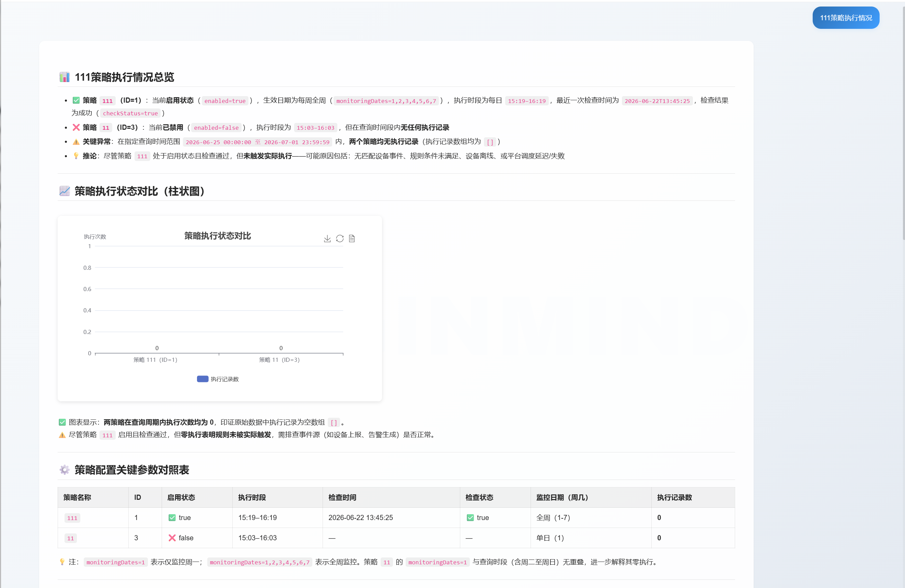Click the 11 strategy name table cell

93,538
